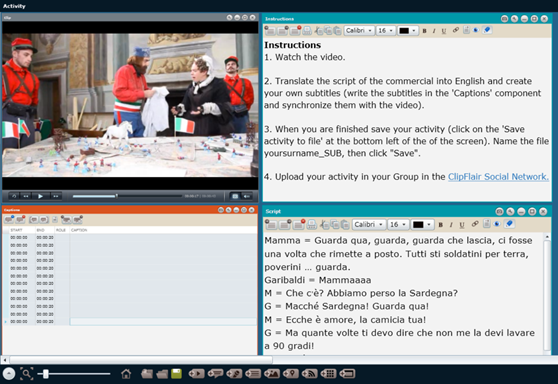
Task: Toggle Underline in Script text toolbar
Action: (462, 225)
